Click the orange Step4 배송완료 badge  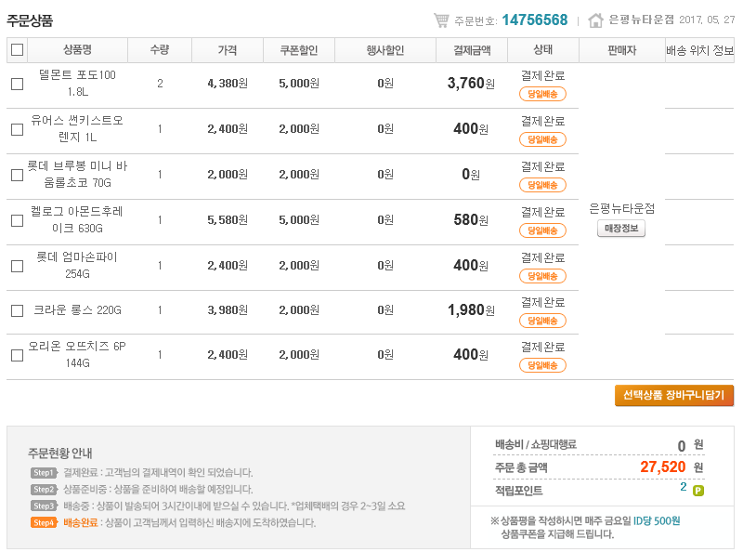click(44, 523)
